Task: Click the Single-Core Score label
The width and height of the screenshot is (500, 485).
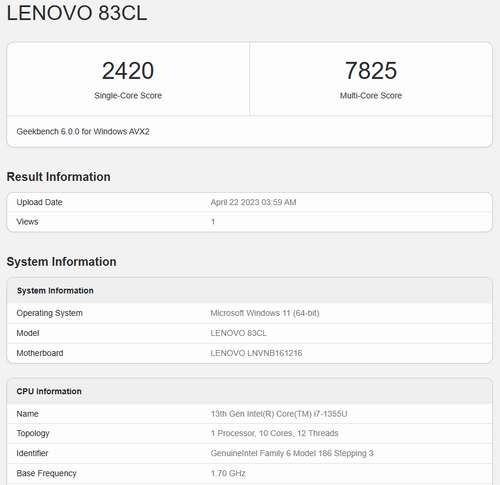Action: (x=128, y=96)
